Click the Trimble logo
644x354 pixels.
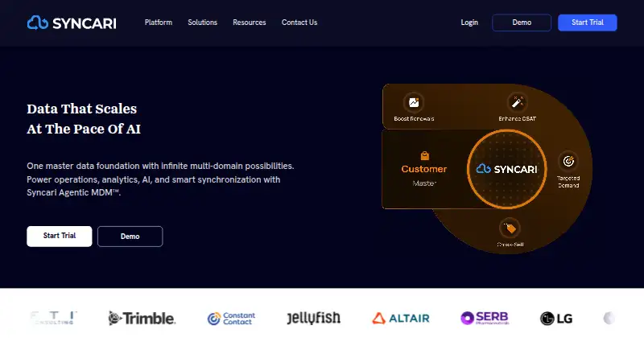[142, 319]
